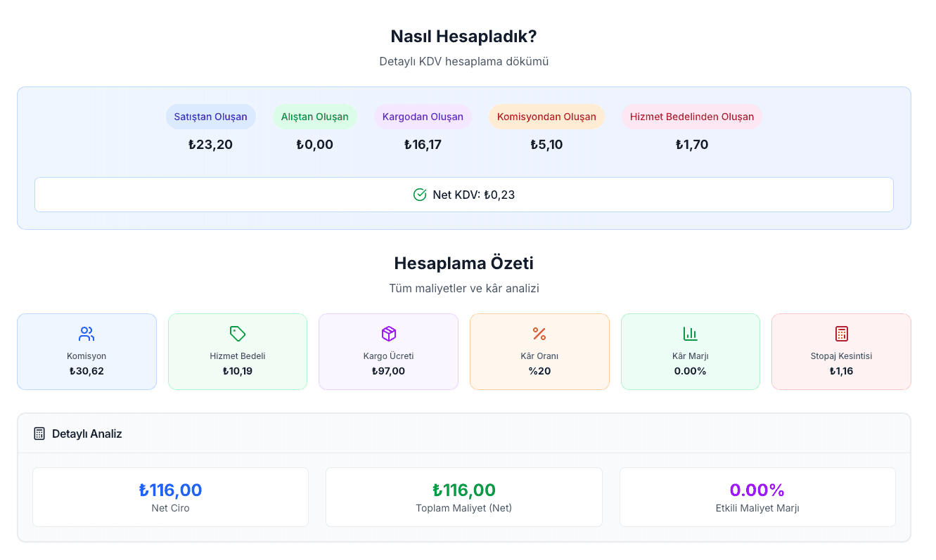Click the Nasıl Hesapladık? heading

pos(464,37)
